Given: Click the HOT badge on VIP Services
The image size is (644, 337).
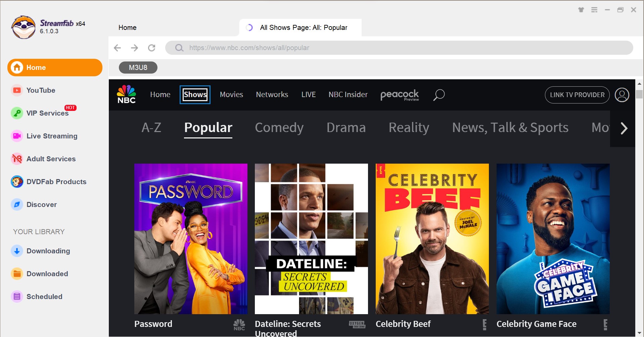Looking at the screenshot, I should click(x=71, y=108).
